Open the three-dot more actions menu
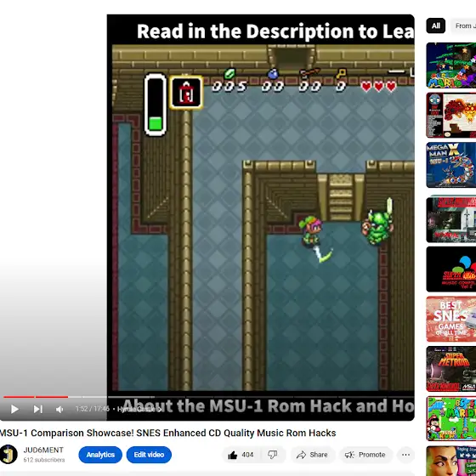Screen dimensions: 476x476 coord(405,455)
